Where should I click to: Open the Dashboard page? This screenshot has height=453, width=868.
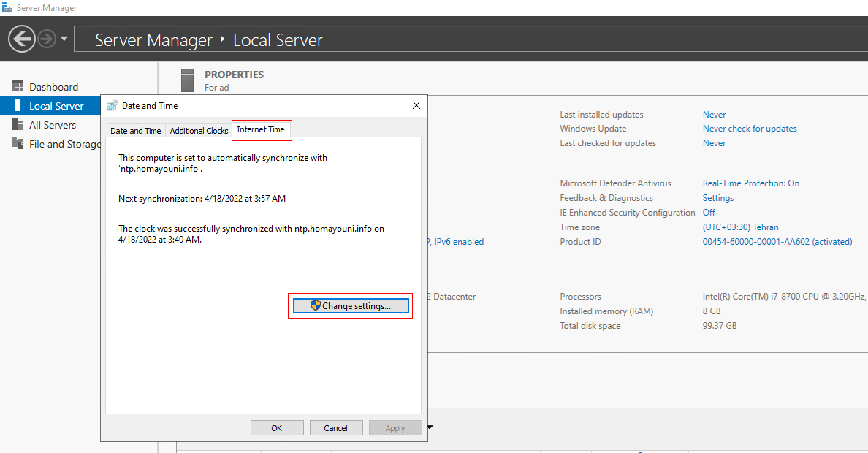(53, 87)
